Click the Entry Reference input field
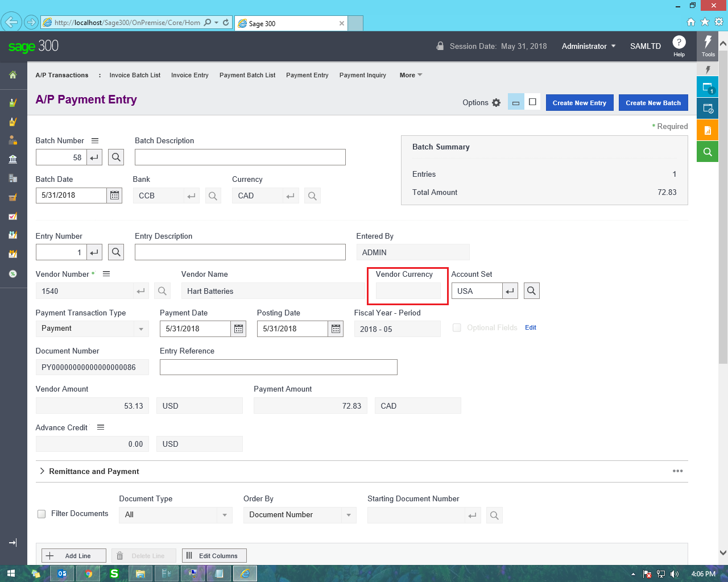 (x=279, y=367)
